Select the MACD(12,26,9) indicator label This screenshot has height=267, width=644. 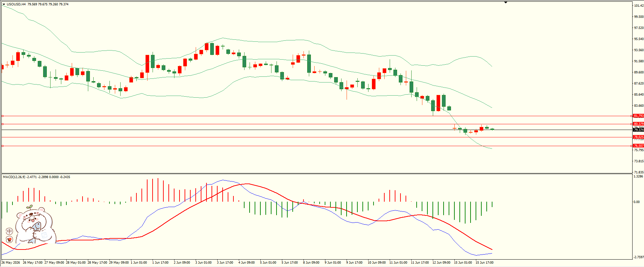tap(14, 177)
